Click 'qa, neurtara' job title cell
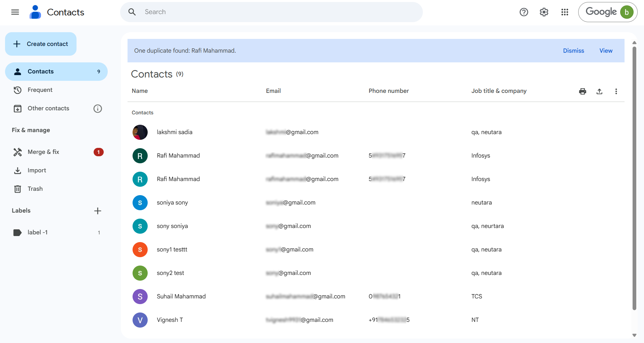The image size is (644, 343). click(487, 226)
